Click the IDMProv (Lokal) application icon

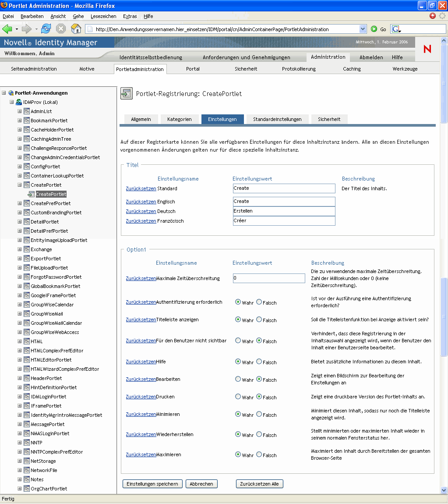(x=19, y=102)
